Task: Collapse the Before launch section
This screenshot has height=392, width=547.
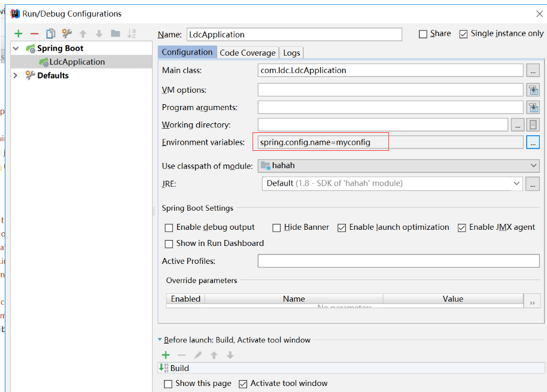Action: (160, 339)
